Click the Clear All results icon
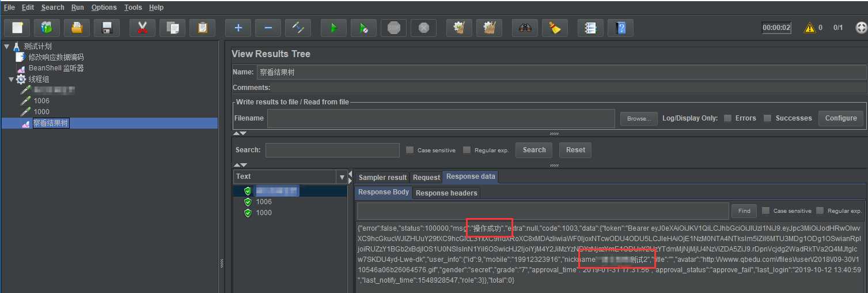This screenshot has height=293, width=868. click(x=489, y=28)
